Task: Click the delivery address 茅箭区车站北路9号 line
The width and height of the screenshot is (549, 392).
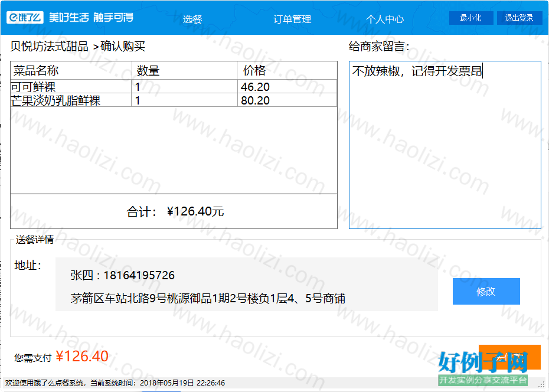Action: pos(208,298)
